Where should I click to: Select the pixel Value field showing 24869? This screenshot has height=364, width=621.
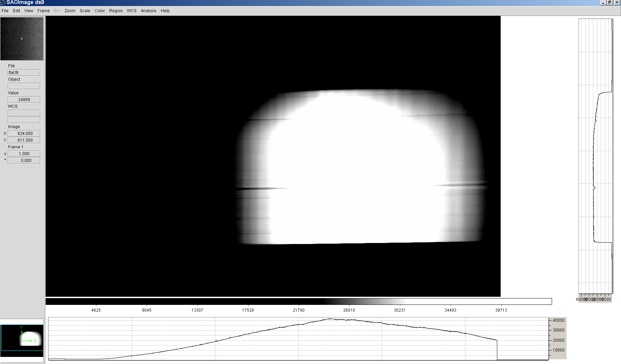pos(24,100)
